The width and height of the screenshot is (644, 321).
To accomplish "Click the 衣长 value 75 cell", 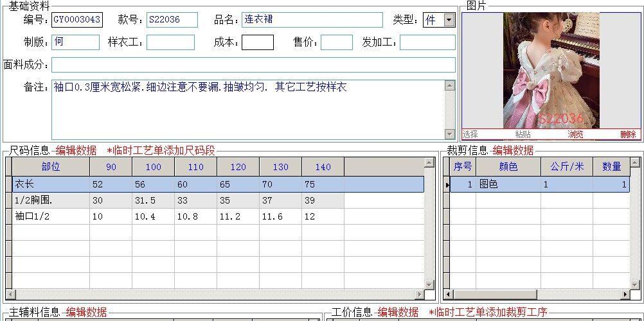I will coord(323,184).
